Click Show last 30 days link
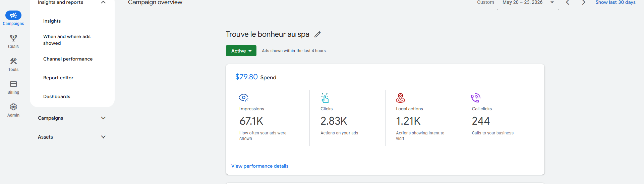644x184 pixels. (615, 2)
